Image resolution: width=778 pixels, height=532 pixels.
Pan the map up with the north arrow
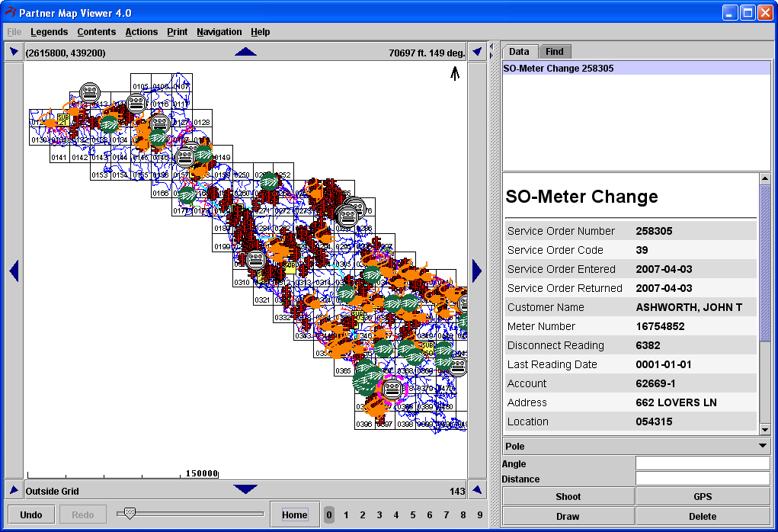tap(245, 52)
